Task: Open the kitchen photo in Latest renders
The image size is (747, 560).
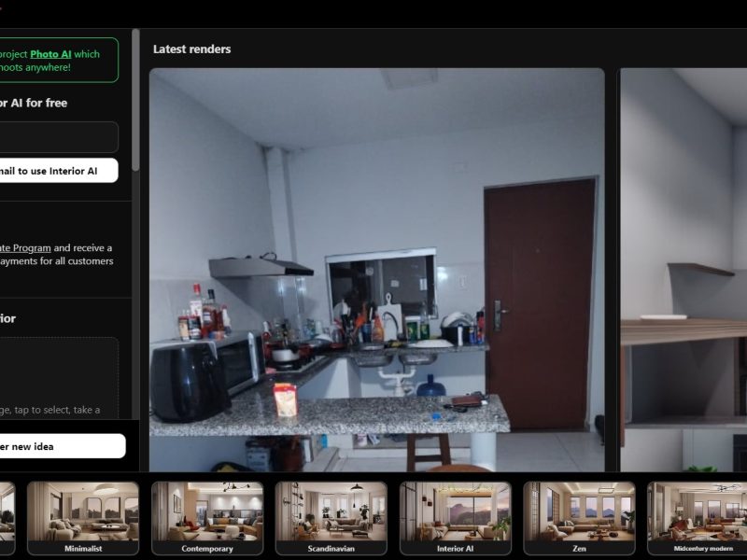Action: point(377,270)
